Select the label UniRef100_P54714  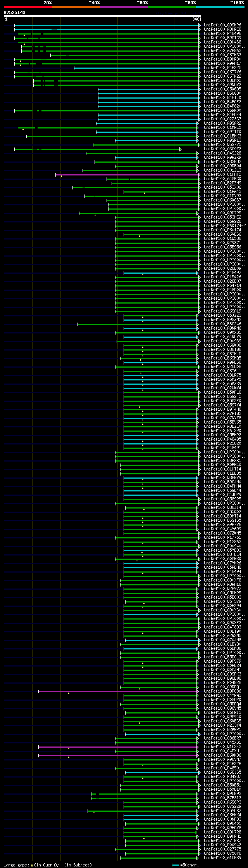click(222, 286)
